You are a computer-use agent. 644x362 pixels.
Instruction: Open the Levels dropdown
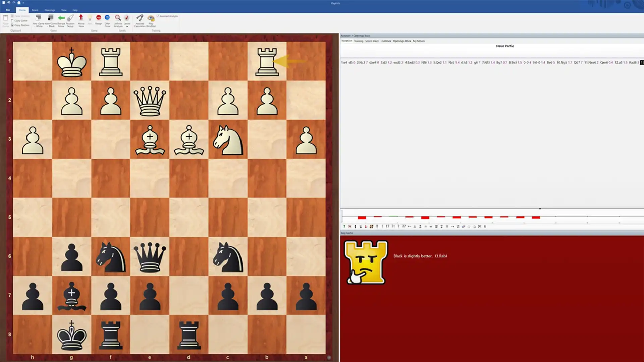coord(127,21)
